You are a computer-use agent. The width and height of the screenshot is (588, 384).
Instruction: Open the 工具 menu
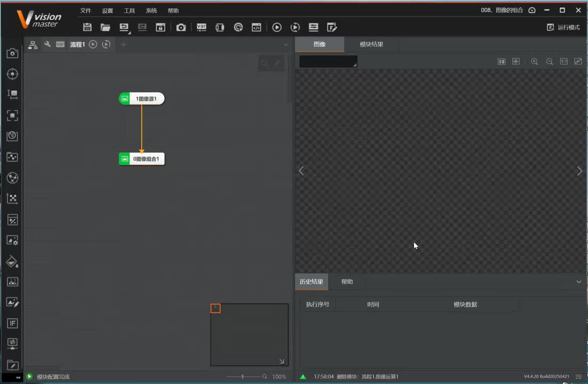click(x=129, y=11)
